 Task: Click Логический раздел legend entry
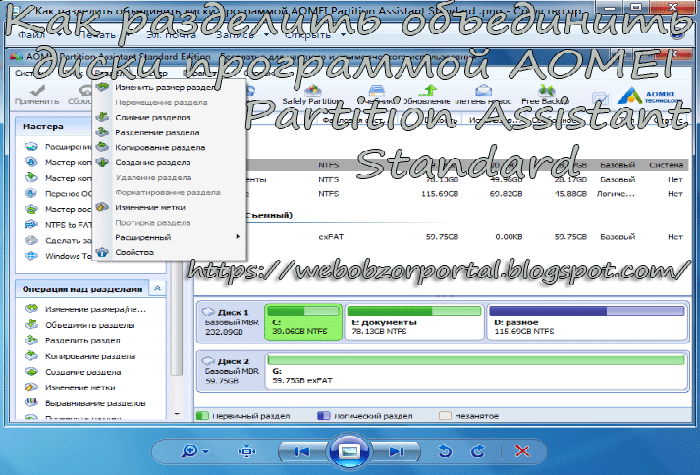point(365,416)
